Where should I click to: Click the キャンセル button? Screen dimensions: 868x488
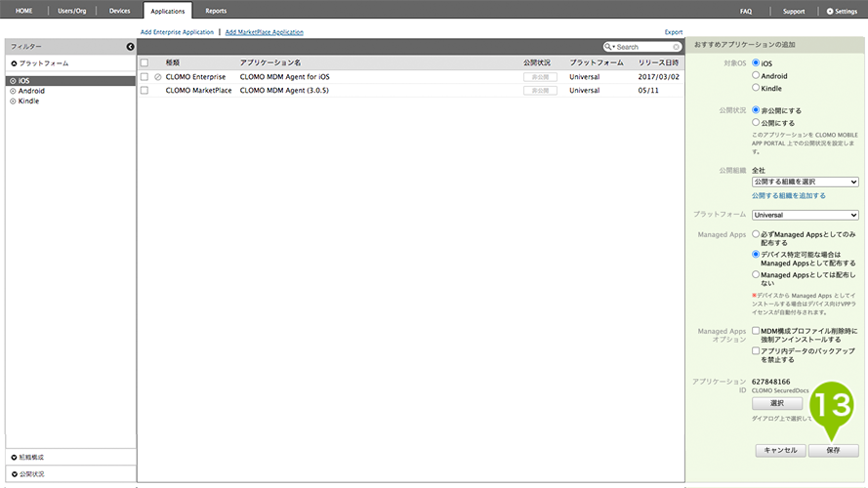780,450
